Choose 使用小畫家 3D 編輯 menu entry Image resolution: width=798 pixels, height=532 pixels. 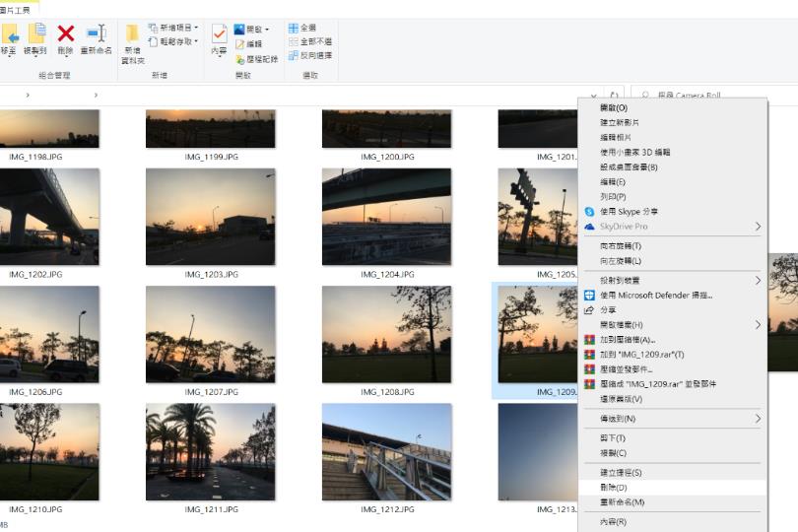(x=672, y=152)
